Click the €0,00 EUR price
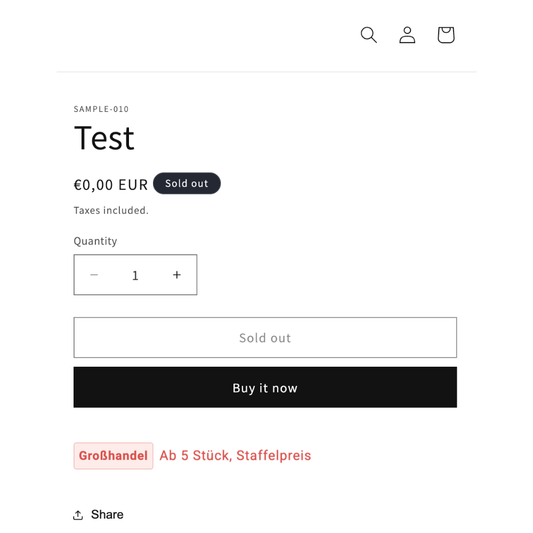533x533 pixels. (111, 185)
